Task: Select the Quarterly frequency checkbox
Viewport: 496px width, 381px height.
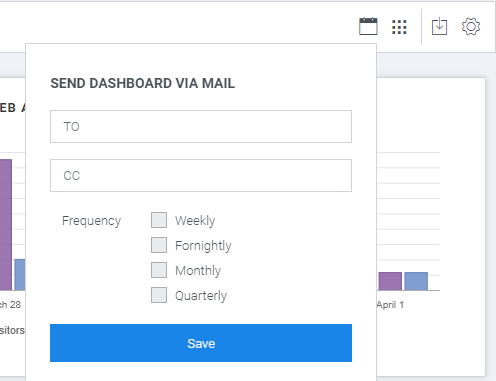Action: (159, 295)
